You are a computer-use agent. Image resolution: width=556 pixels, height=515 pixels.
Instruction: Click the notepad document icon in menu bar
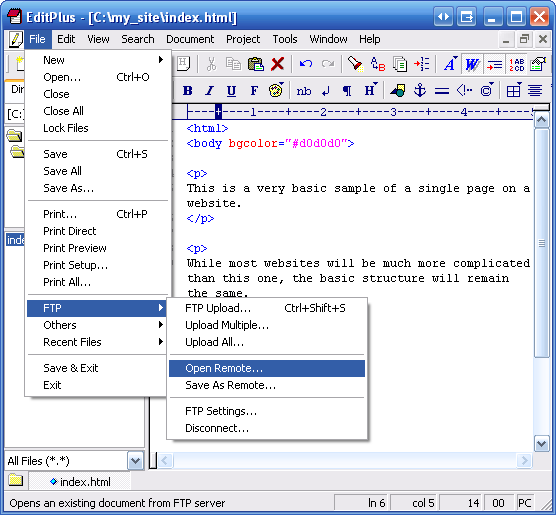click(15, 39)
